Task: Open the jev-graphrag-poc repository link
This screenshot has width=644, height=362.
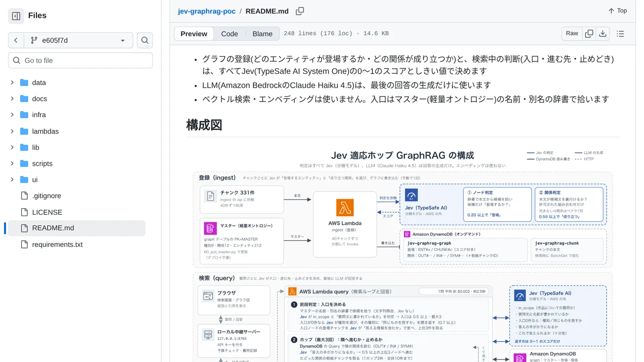Action: pyautogui.click(x=207, y=11)
